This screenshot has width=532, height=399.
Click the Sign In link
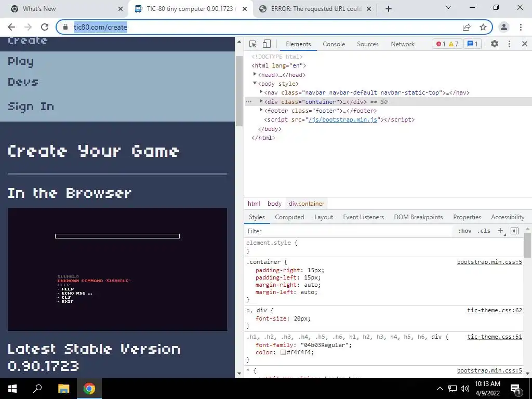pyautogui.click(x=31, y=107)
